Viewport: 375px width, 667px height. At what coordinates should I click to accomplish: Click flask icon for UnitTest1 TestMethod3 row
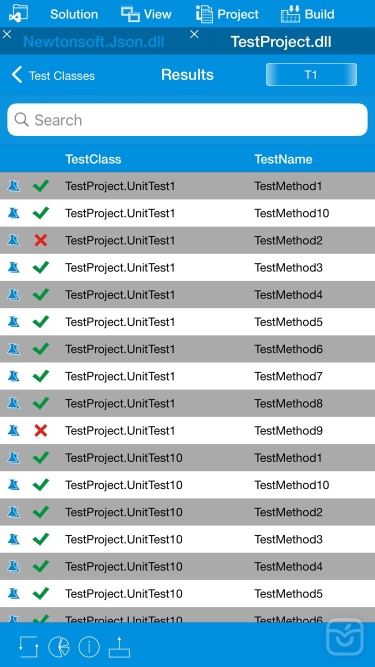(14, 267)
